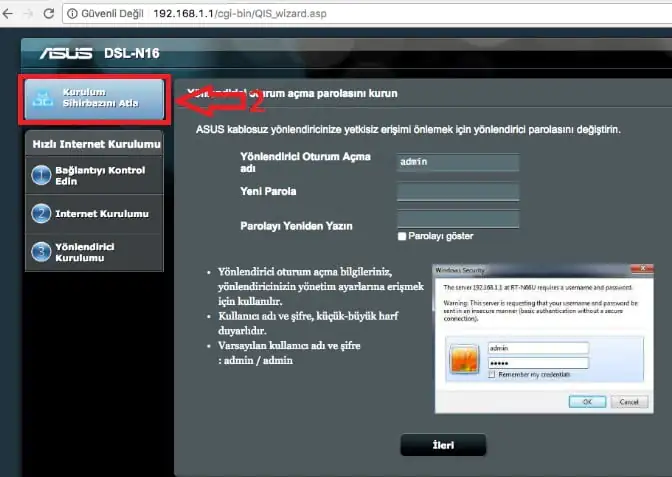Click the Windows Security example image
This screenshot has height=477, width=672.
pyautogui.click(x=543, y=339)
